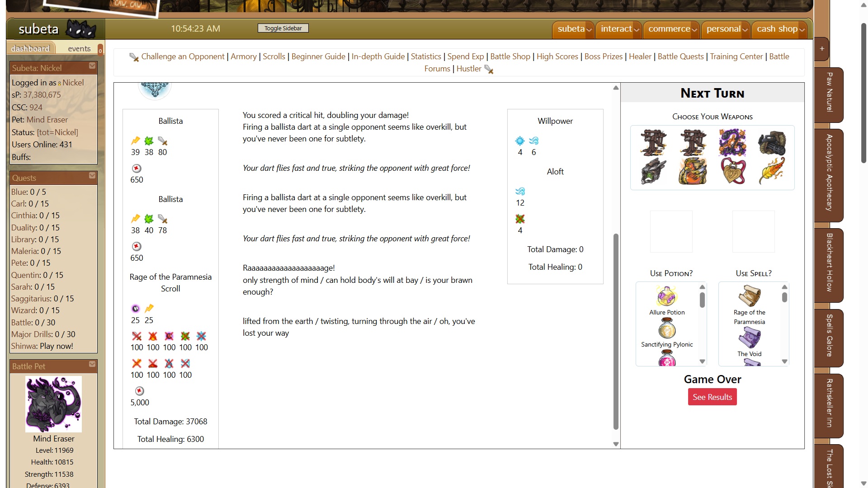Collapse the Battle Pet sidebar panel
Image resolution: width=868 pixels, height=488 pixels.
(x=92, y=364)
